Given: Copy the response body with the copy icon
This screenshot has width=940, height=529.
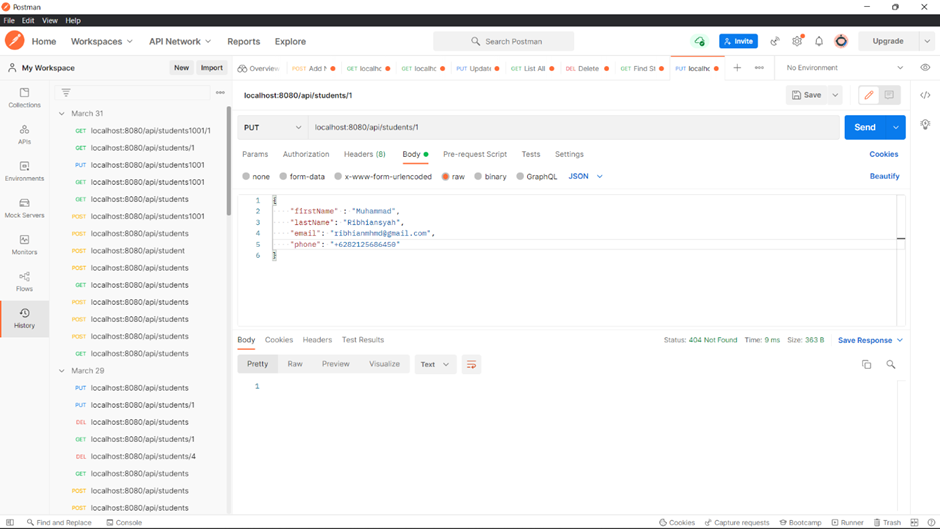Looking at the screenshot, I should point(866,364).
